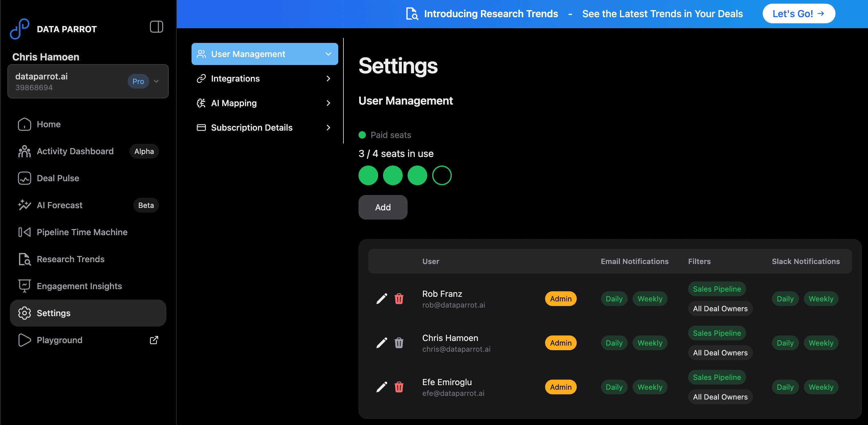This screenshot has height=425, width=868.
Task: Click the AI Forecast sparkle icon
Action: (x=24, y=205)
